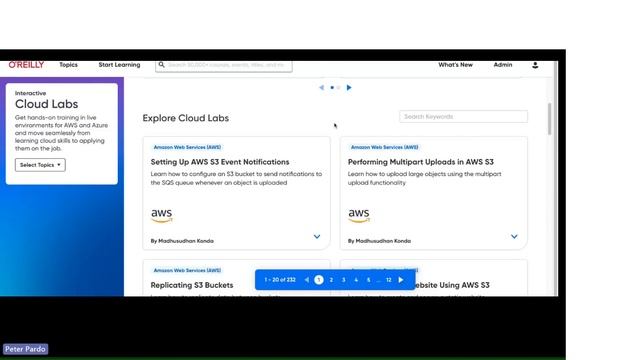640x360 pixels.
Task: Open the Start Learning menu
Action: 119,65
